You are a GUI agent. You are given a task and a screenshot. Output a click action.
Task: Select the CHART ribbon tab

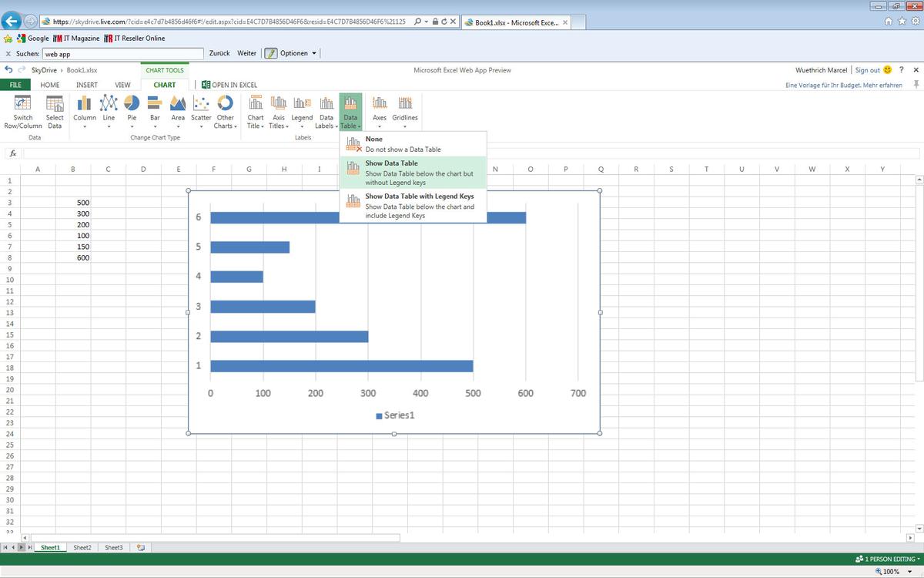tap(165, 85)
